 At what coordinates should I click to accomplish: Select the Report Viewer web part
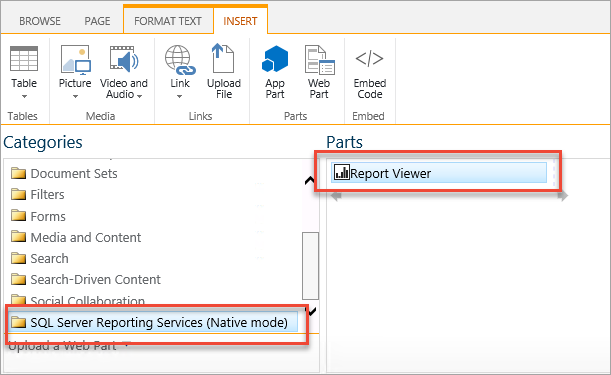coord(439,173)
